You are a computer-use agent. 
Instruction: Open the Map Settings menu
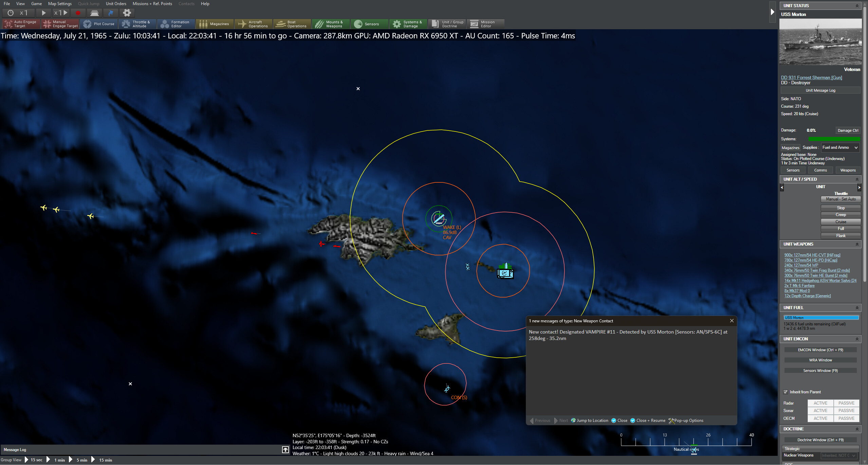[x=60, y=4]
